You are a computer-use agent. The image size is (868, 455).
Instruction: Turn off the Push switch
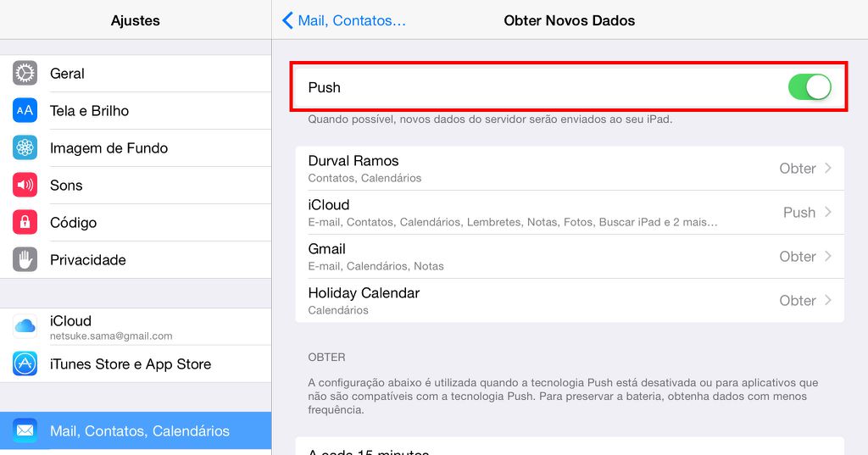click(810, 87)
